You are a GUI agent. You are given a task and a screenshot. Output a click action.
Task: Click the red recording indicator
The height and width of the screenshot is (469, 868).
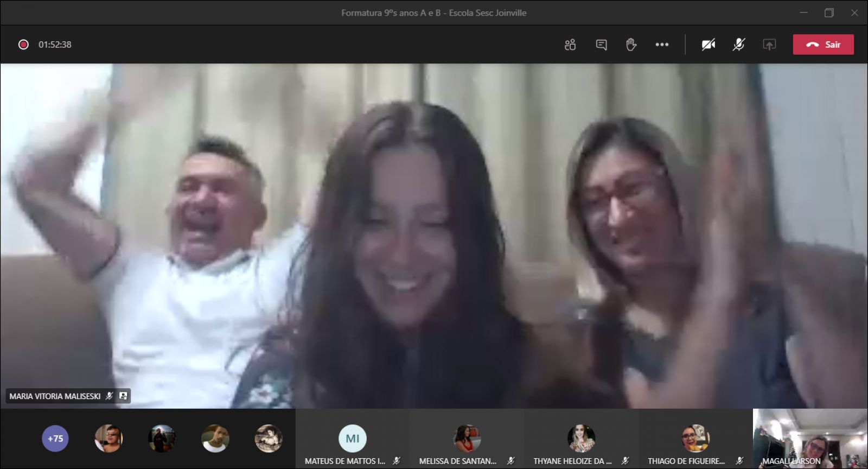coord(23,45)
